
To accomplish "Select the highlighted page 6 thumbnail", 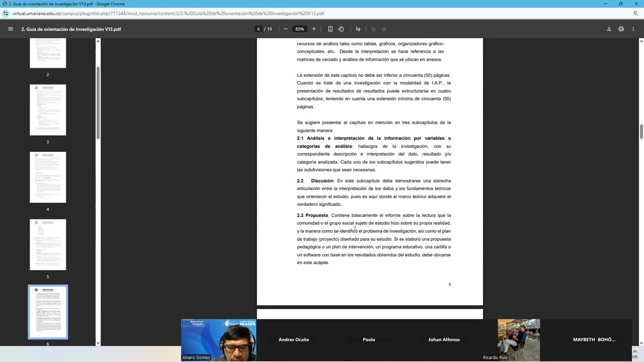I will pyautogui.click(x=48, y=312).
